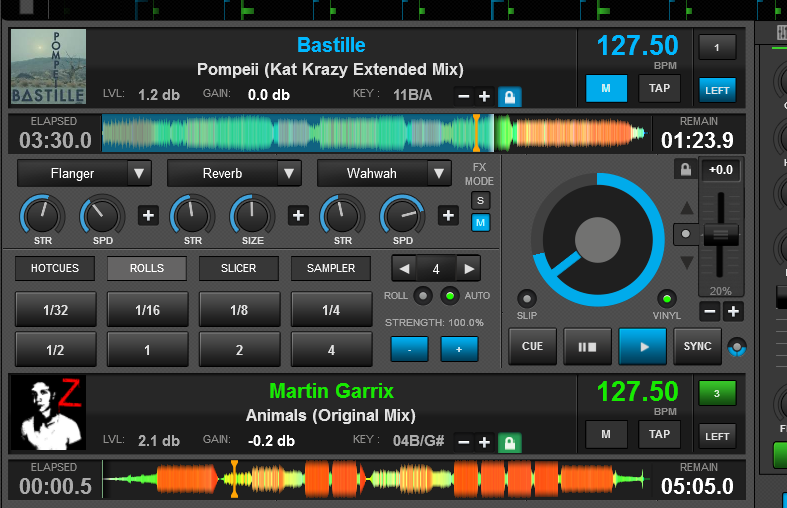Click the SYNC button
The image size is (787, 508).
coord(698,346)
